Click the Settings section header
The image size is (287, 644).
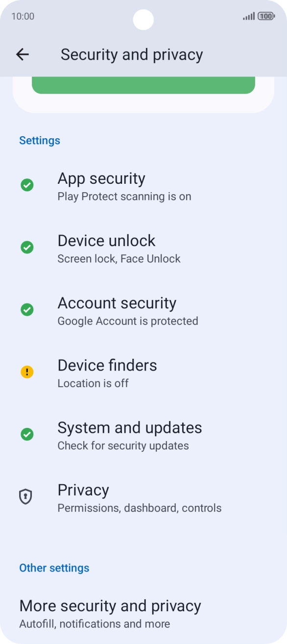[40, 141]
